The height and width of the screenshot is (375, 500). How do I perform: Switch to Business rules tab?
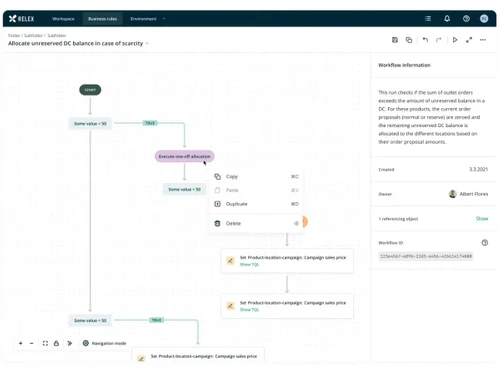pyautogui.click(x=102, y=19)
